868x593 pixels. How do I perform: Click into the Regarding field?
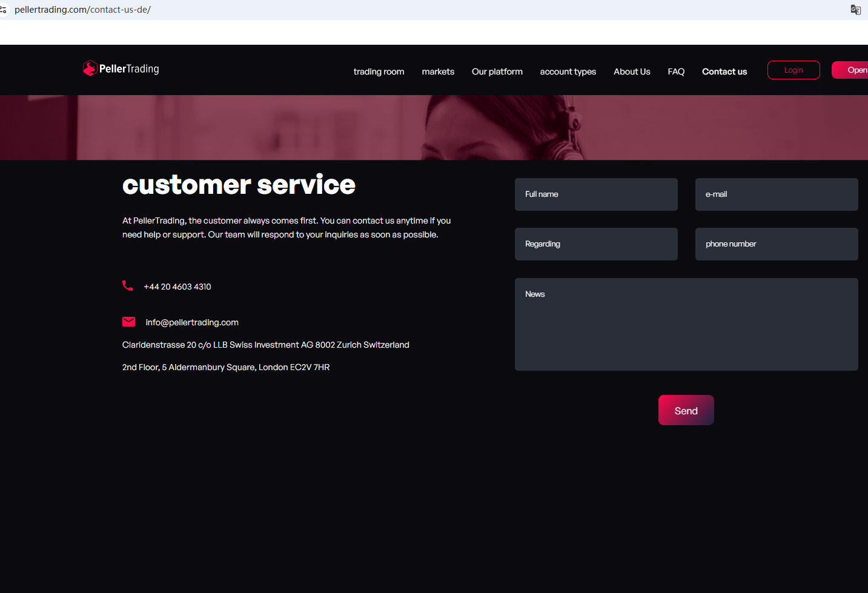coord(596,244)
